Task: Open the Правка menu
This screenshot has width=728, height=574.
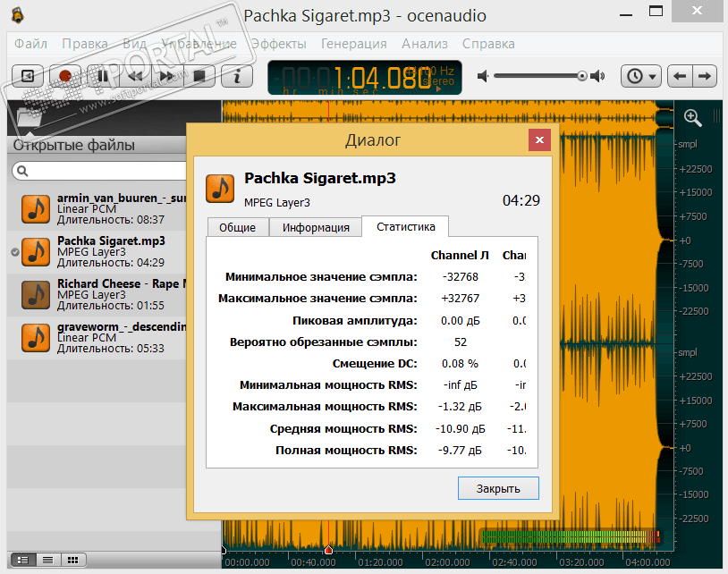Action: [85, 44]
